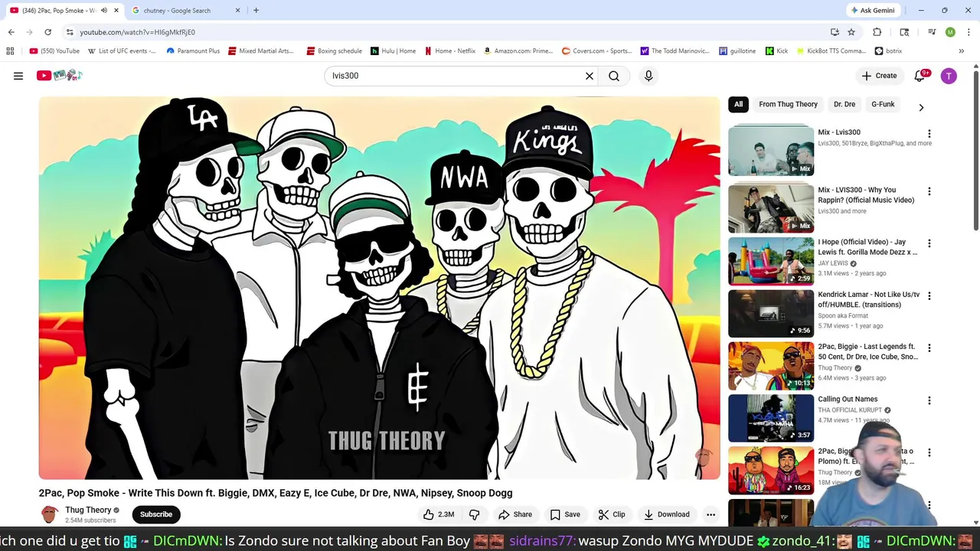Select the All filter chip
Image resolution: width=980 pixels, height=551 pixels.
[x=738, y=104]
